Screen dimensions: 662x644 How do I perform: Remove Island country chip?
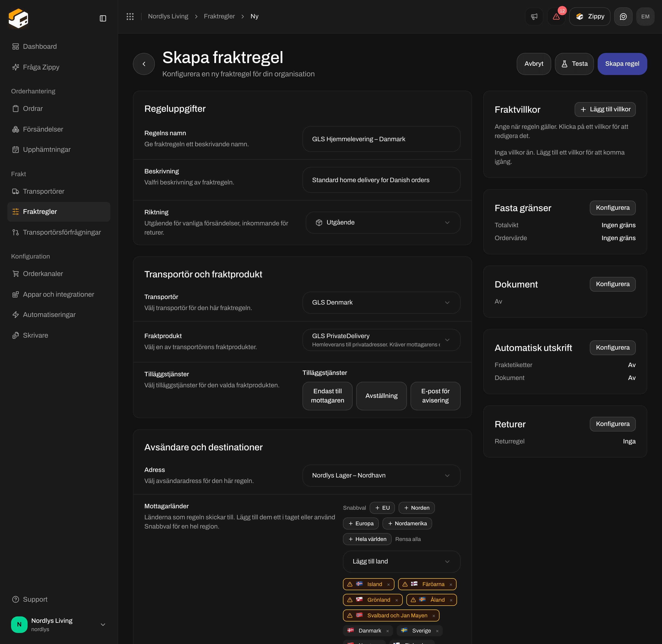388,584
